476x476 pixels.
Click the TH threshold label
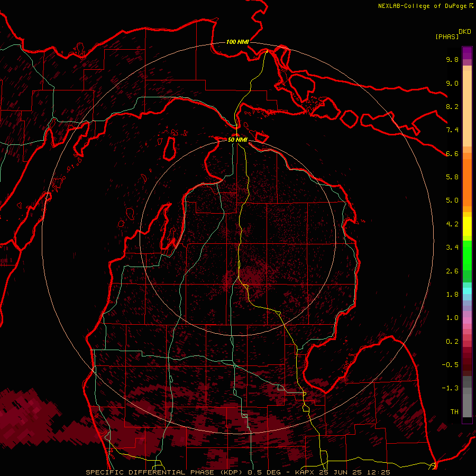[x=454, y=412]
